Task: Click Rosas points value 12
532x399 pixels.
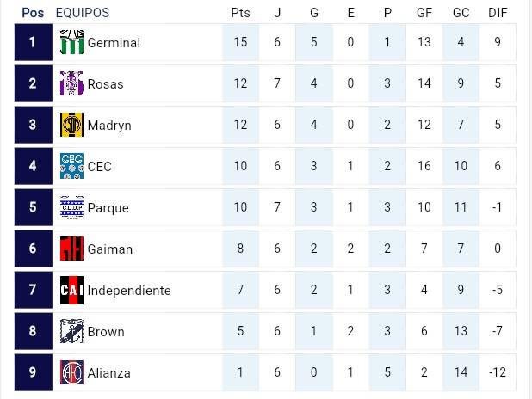Action: coord(240,84)
